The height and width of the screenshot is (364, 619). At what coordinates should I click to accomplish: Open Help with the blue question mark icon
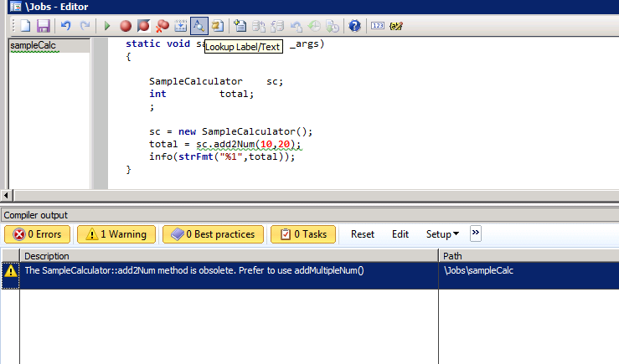pos(354,26)
